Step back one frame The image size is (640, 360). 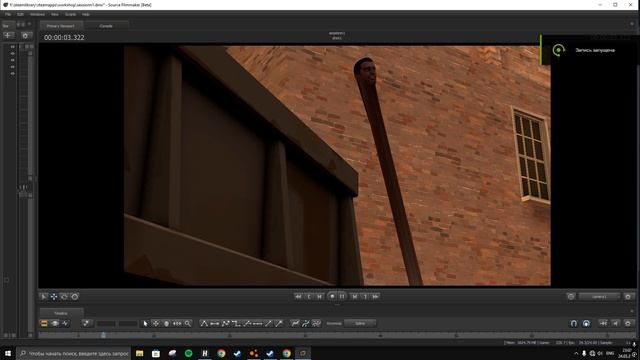pyautogui.click(x=320, y=296)
